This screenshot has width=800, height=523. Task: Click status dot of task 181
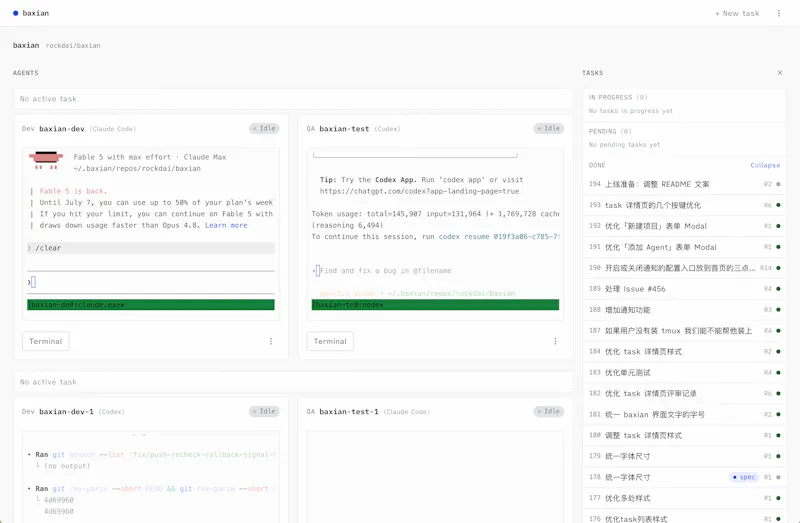coord(778,414)
